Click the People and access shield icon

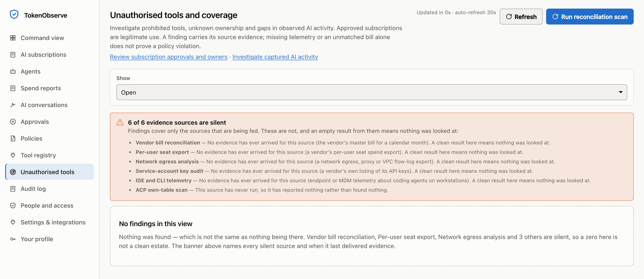point(13,205)
